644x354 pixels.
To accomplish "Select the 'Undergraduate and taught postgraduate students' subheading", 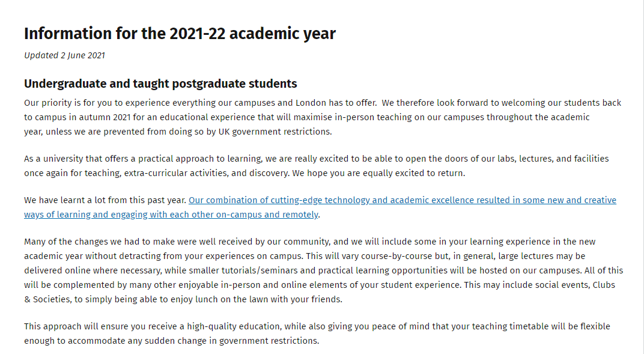I will coord(160,84).
